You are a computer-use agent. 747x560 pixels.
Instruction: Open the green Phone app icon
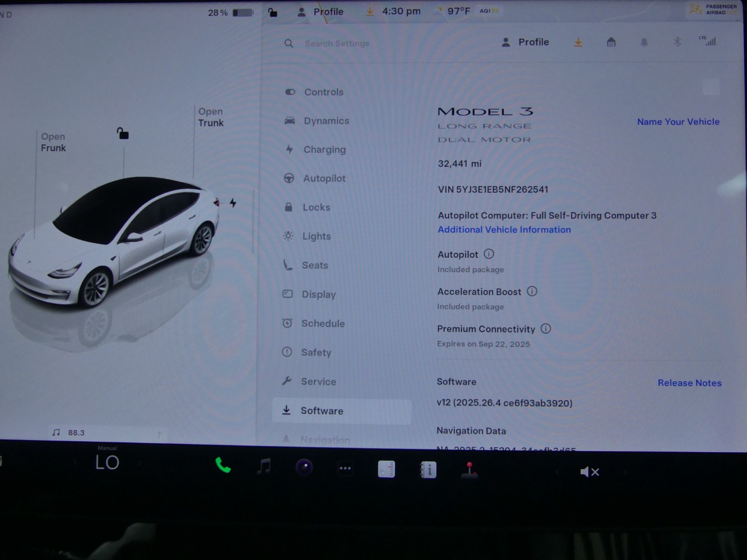pos(223,465)
